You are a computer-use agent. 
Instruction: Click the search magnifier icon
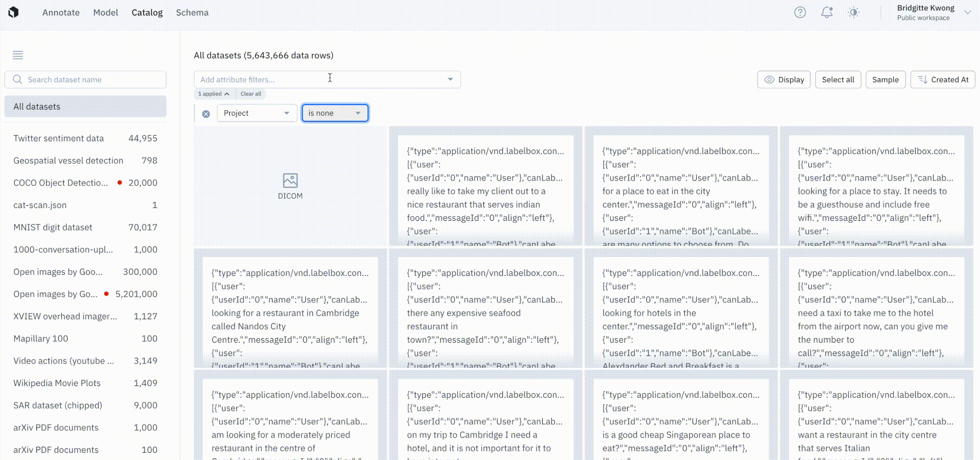point(17,80)
